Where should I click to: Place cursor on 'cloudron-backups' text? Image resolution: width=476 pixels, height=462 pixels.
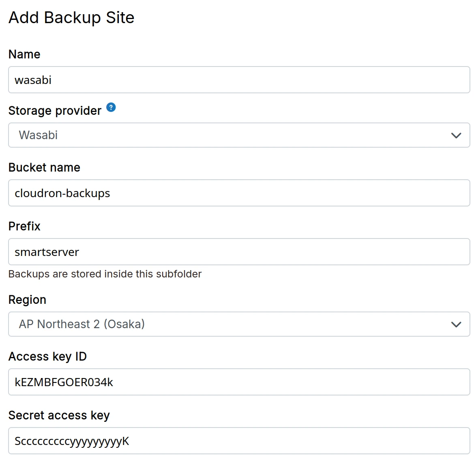62,193
